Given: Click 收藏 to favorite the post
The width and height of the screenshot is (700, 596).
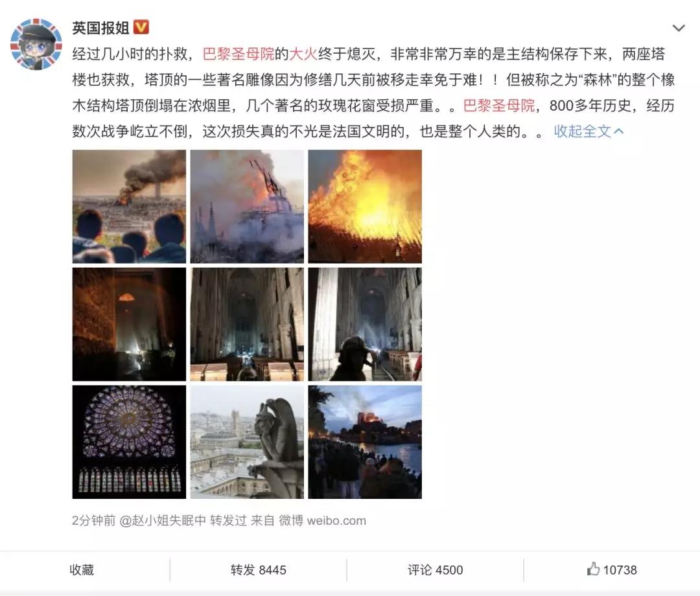Looking at the screenshot, I should (82, 569).
